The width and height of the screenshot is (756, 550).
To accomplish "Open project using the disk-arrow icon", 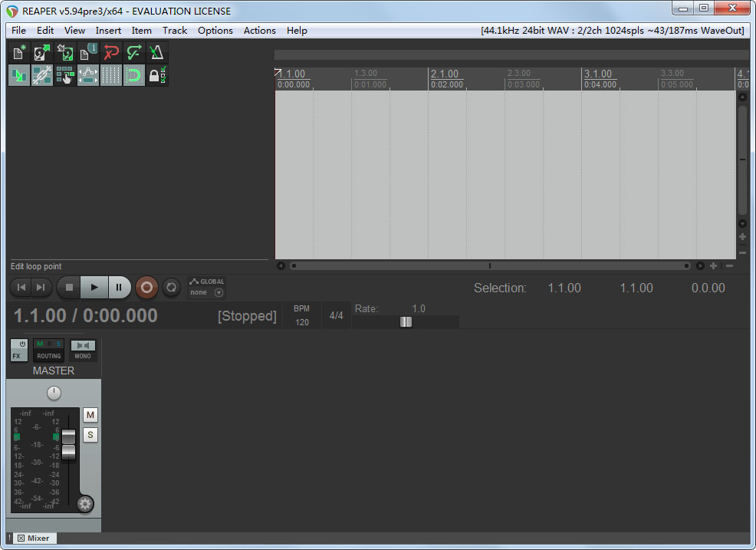I will [x=42, y=52].
